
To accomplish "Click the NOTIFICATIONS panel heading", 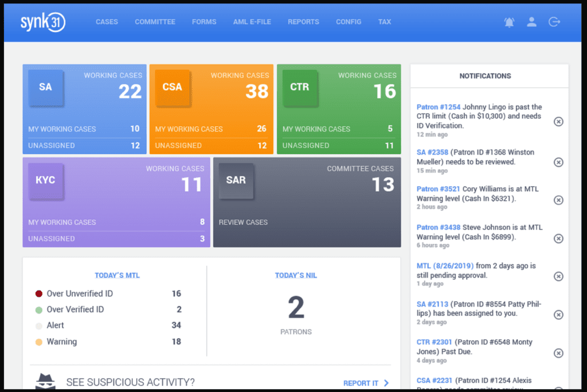I will 485,76.
